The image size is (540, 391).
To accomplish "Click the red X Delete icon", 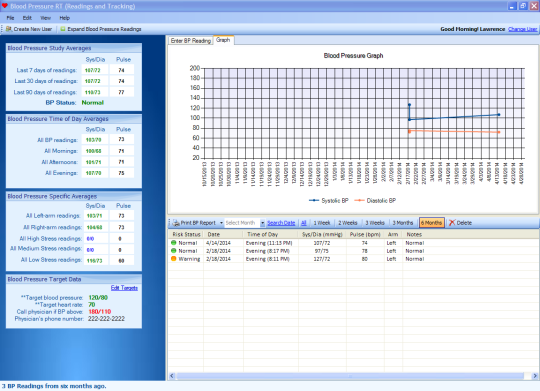I will [x=452, y=223].
